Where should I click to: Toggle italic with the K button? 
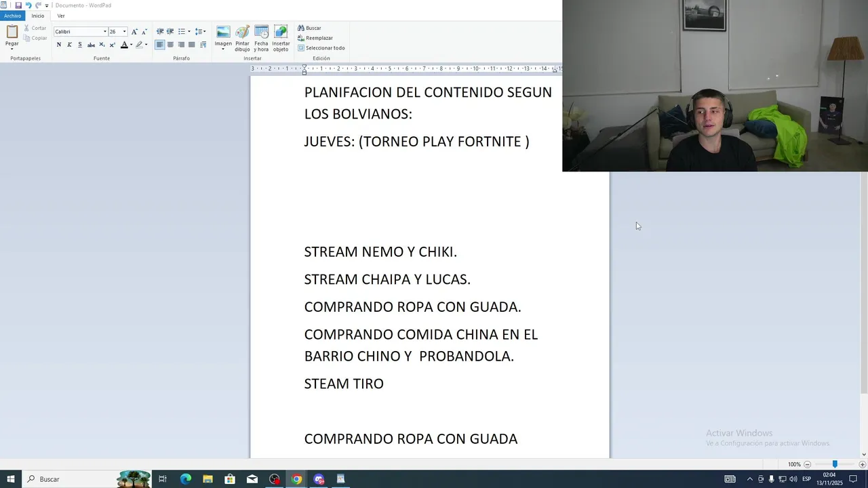(x=69, y=45)
